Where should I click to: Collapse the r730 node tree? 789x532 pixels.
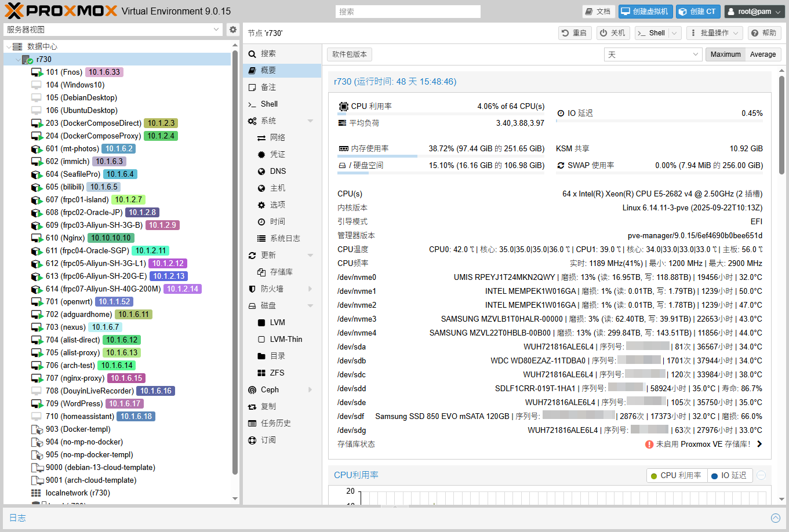(17, 60)
